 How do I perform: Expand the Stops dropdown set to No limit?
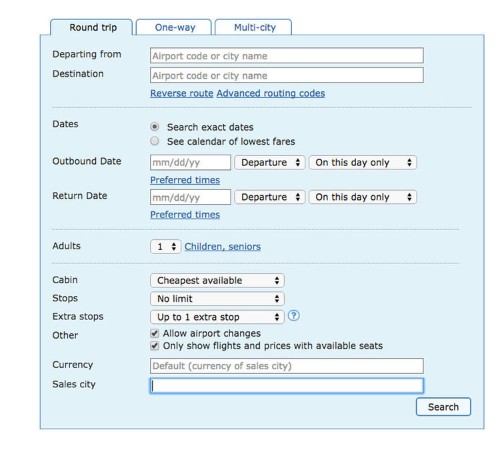click(217, 299)
